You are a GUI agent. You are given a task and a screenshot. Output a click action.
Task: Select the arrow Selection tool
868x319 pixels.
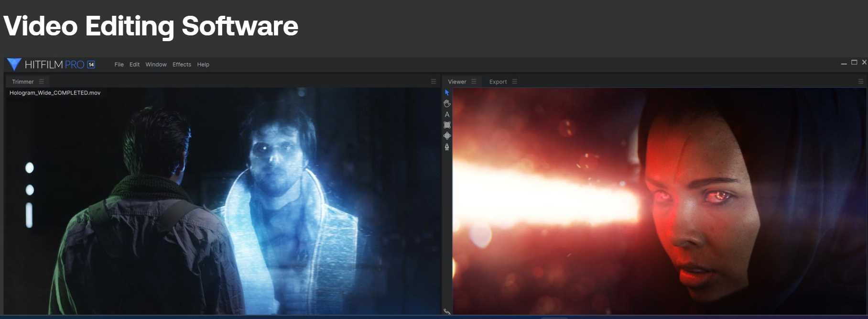click(447, 93)
